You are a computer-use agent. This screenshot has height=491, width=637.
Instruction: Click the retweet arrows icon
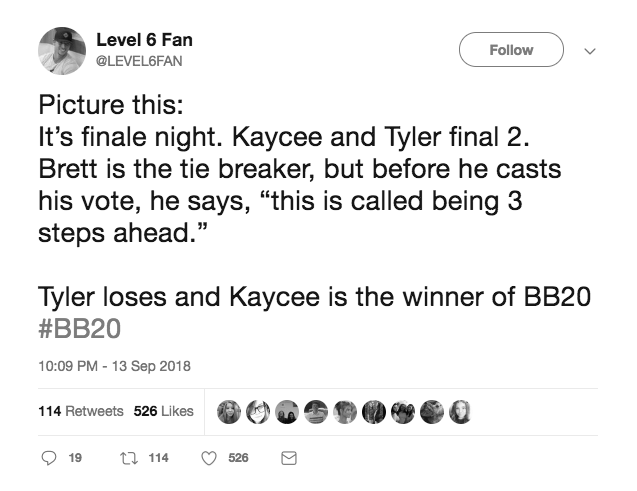129,459
